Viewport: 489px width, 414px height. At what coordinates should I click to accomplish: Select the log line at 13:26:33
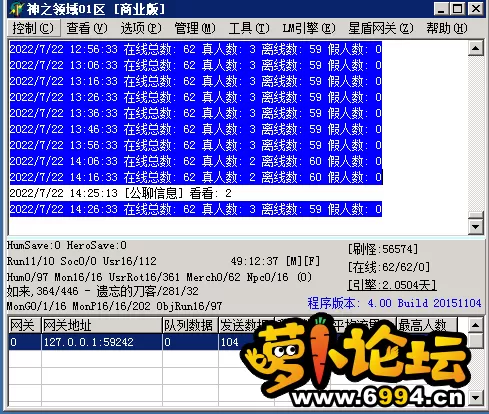tap(196, 97)
